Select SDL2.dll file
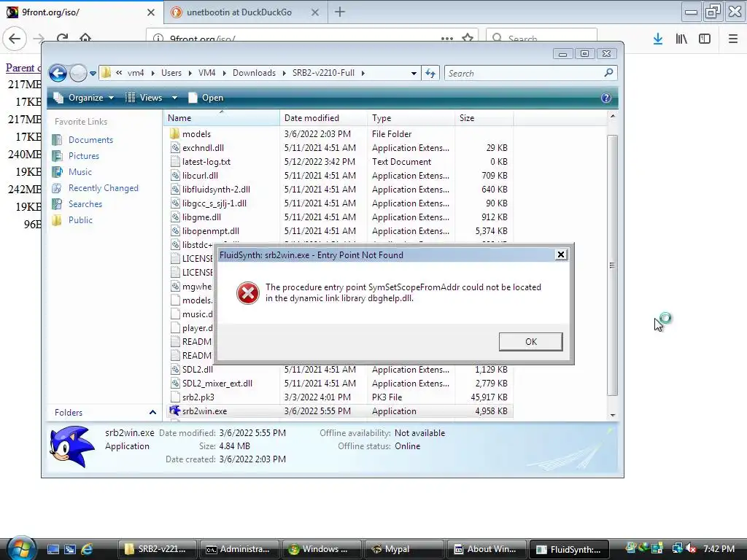747x560 pixels. pos(198,369)
